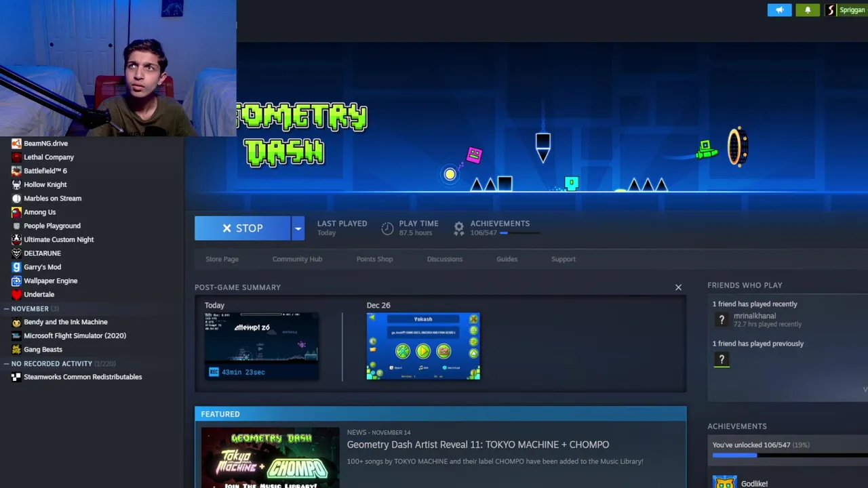Screen dimensions: 868x488
Task: Click the play time clock icon
Action: point(387,228)
